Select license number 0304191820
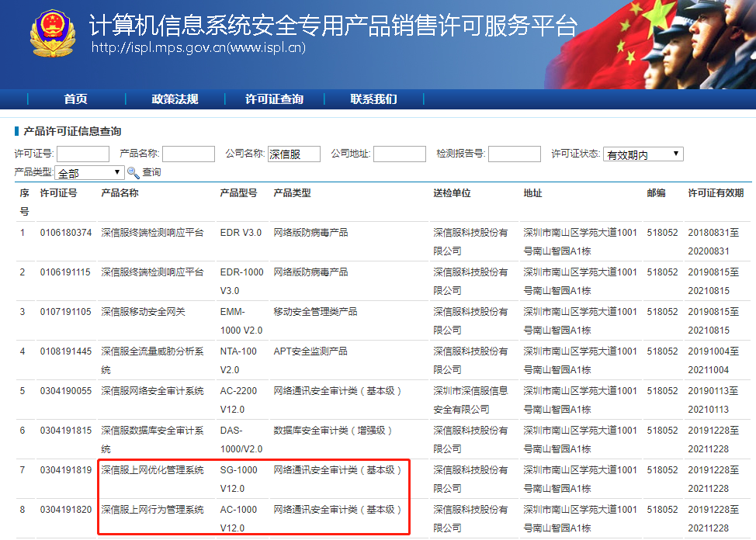 (65, 509)
